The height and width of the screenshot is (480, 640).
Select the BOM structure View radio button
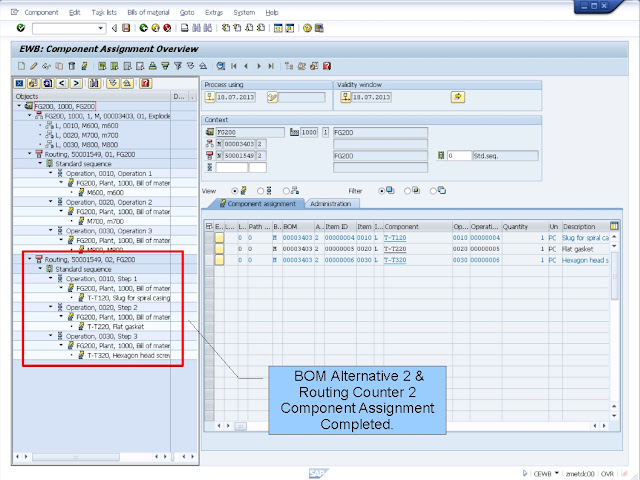point(286,191)
